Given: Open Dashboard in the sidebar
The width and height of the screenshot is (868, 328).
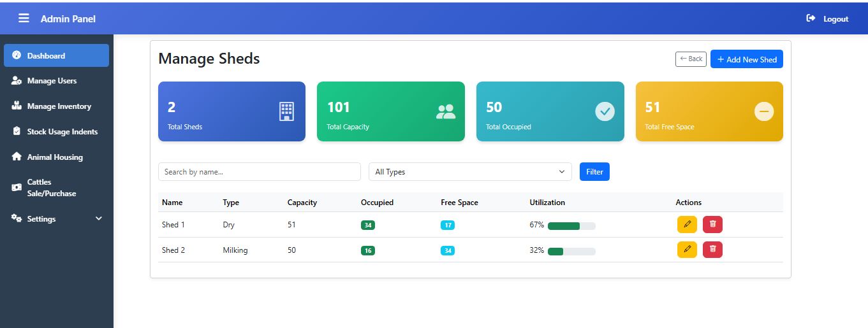Looking at the screenshot, I should pyautogui.click(x=56, y=55).
